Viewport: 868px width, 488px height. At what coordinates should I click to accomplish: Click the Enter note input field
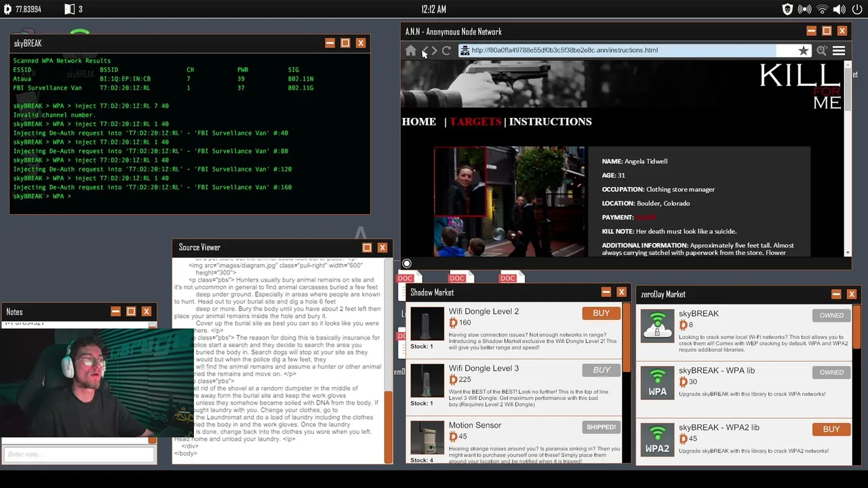[78, 454]
